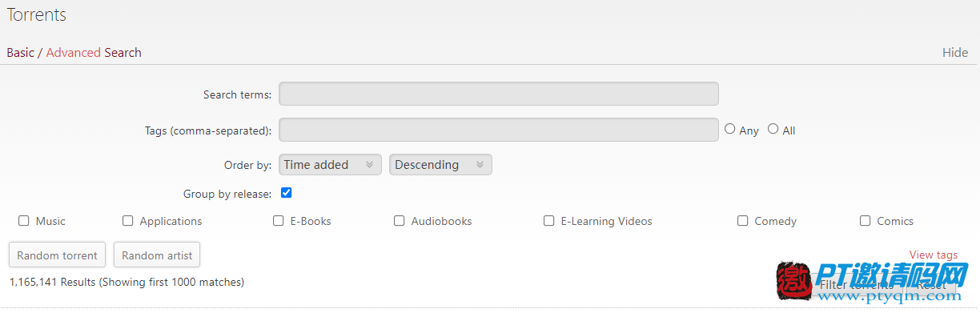Tick the Audiobooks checkbox
This screenshot has height=317, width=980.
(x=400, y=221)
